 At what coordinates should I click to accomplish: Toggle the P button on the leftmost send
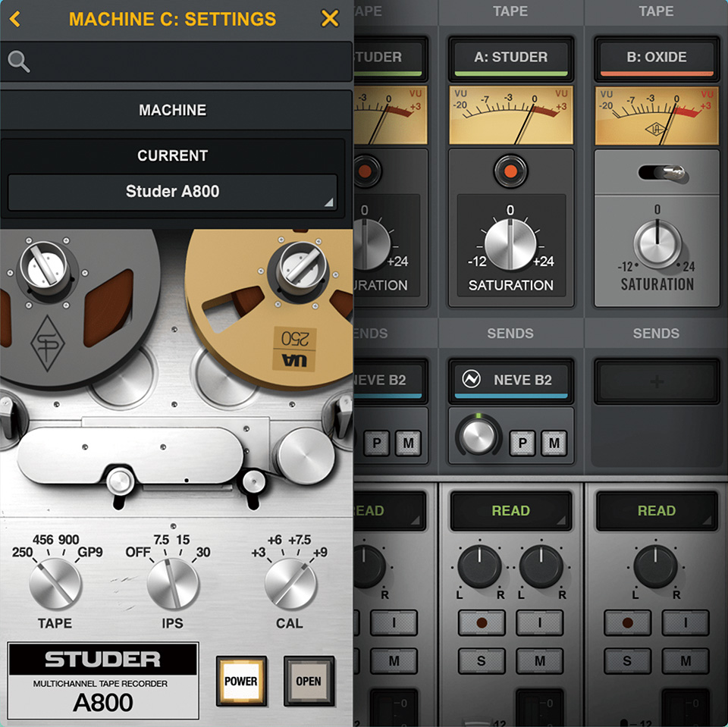click(x=377, y=443)
